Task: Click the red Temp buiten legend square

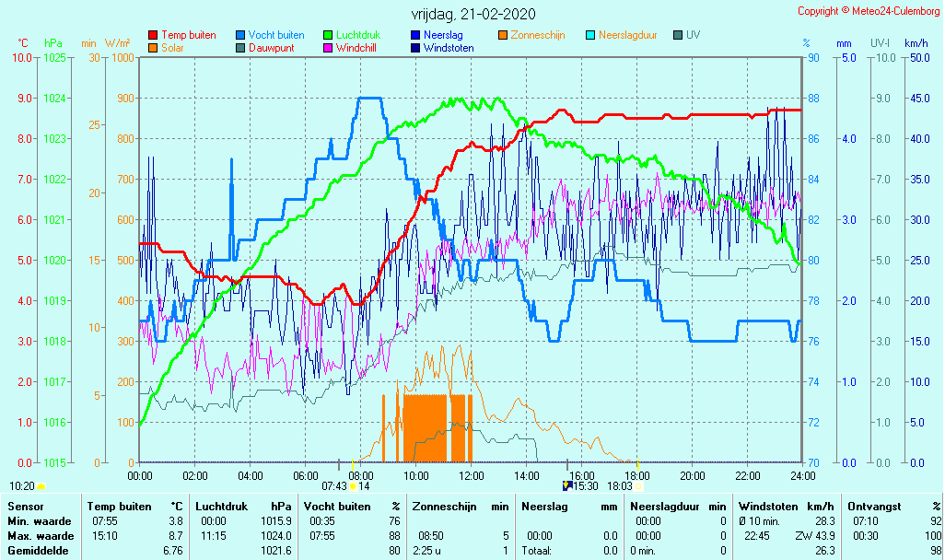Action: tap(153, 35)
